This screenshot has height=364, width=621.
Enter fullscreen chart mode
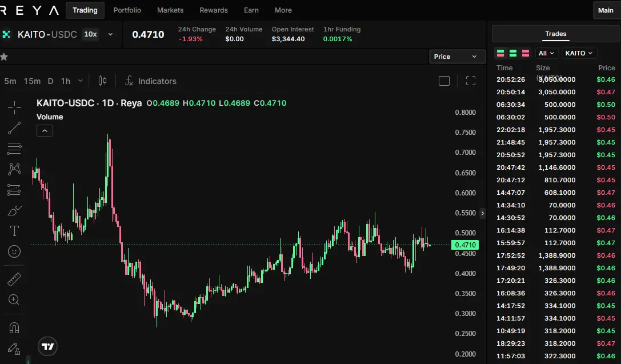[x=471, y=81]
